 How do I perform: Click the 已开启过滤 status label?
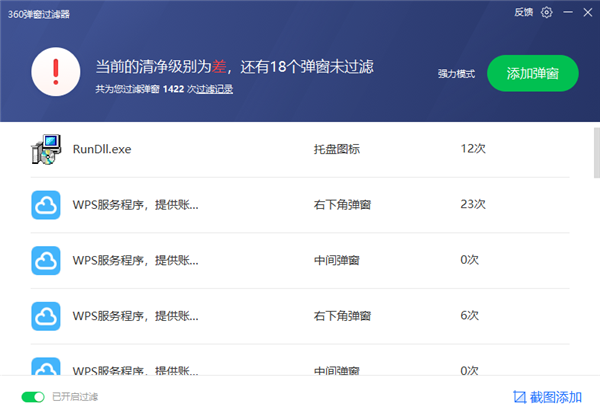pyautogui.click(x=75, y=397)
